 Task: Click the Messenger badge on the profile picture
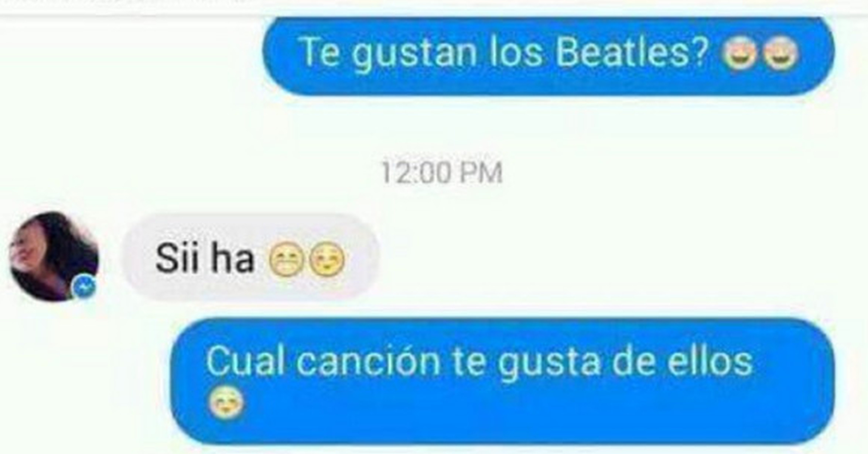(x=85, y=286)
